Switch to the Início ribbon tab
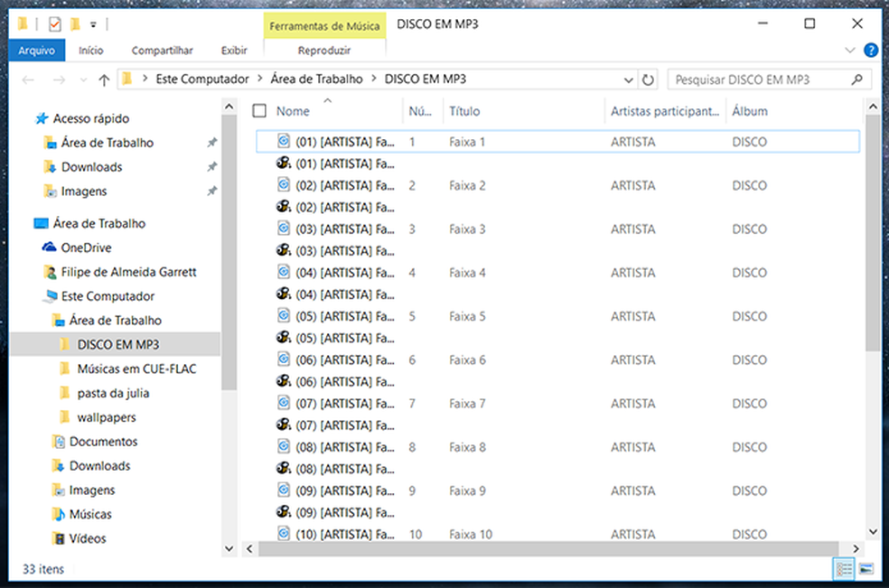 point(90,51)
